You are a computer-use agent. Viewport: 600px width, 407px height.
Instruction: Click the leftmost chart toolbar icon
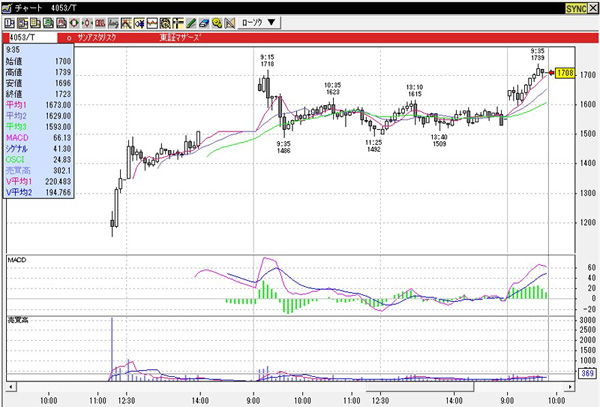[7, 21]
